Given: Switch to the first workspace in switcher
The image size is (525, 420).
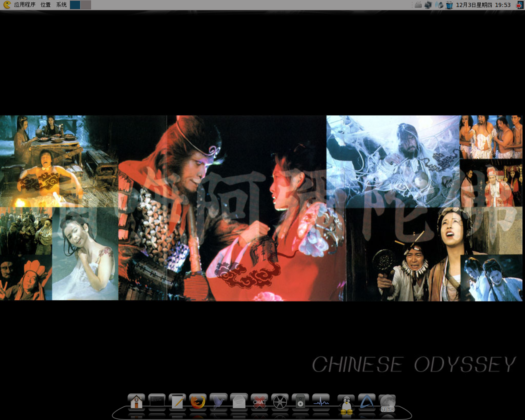Looking at the screenshot, I should pos(75,5).
